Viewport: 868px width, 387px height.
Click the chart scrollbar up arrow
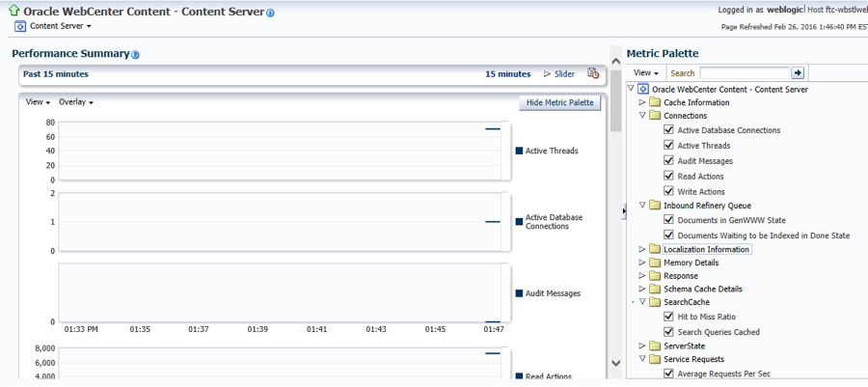click(x=615, y=61)
